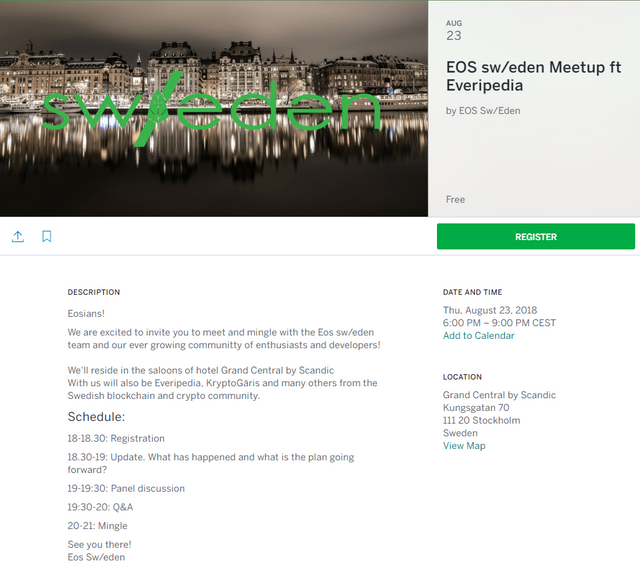Click the 'Schedule:' heading
This screenshot has width=640, height=572.
(96, 417)
